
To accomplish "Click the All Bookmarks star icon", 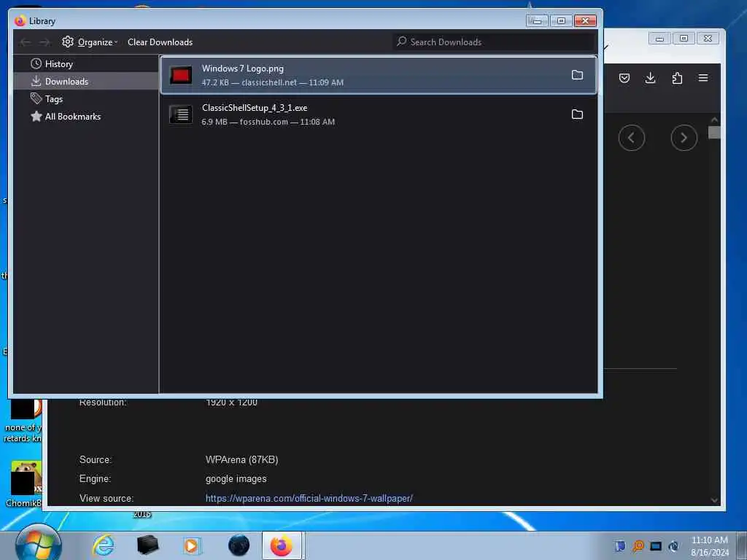I will click(x=36, y=116).
